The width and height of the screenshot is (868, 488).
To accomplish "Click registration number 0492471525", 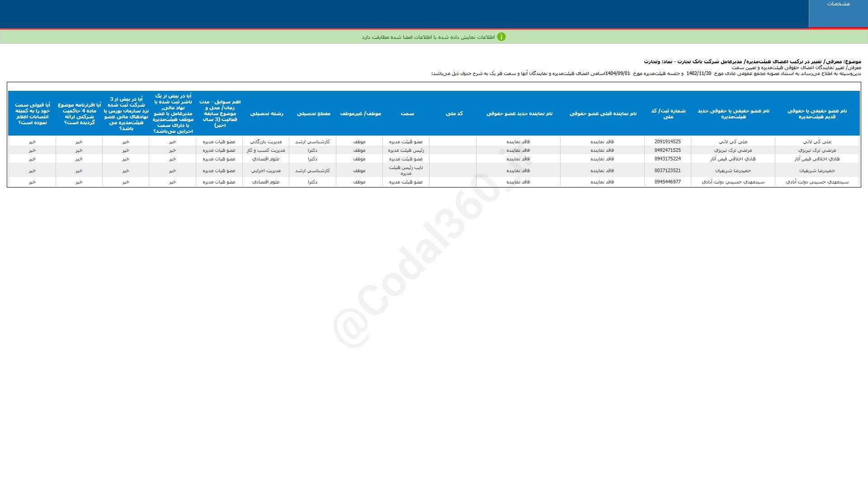I will point(667,150).
